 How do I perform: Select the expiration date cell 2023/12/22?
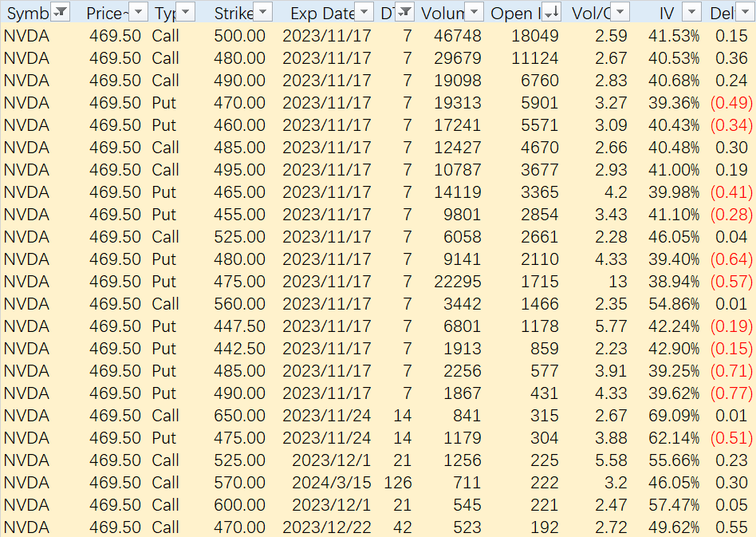tap(327, 527)
